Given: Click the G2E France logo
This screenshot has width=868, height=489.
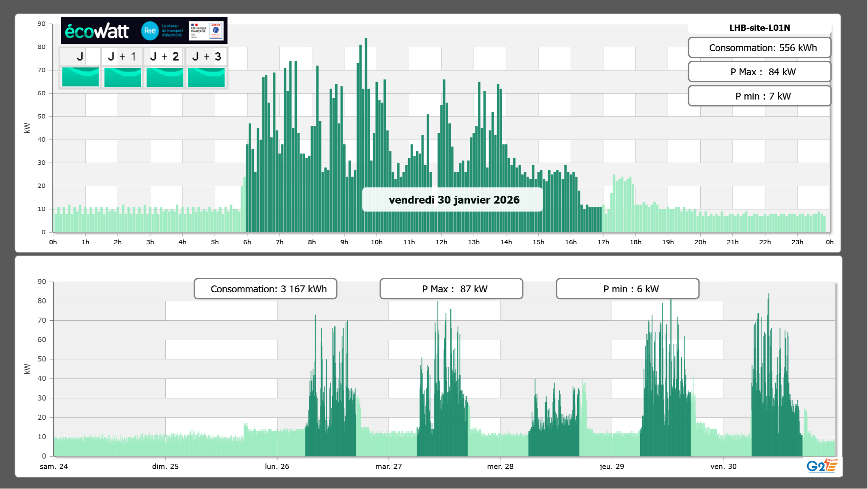Looking at the screenshot, I should [x=822, y=466].
